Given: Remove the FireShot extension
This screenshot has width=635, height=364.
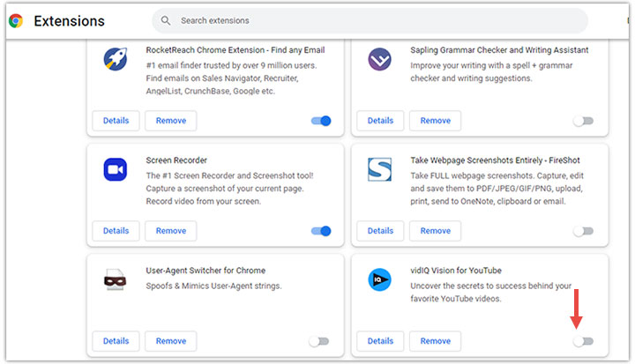Looking at the screenshot, I should coord(436,231).
